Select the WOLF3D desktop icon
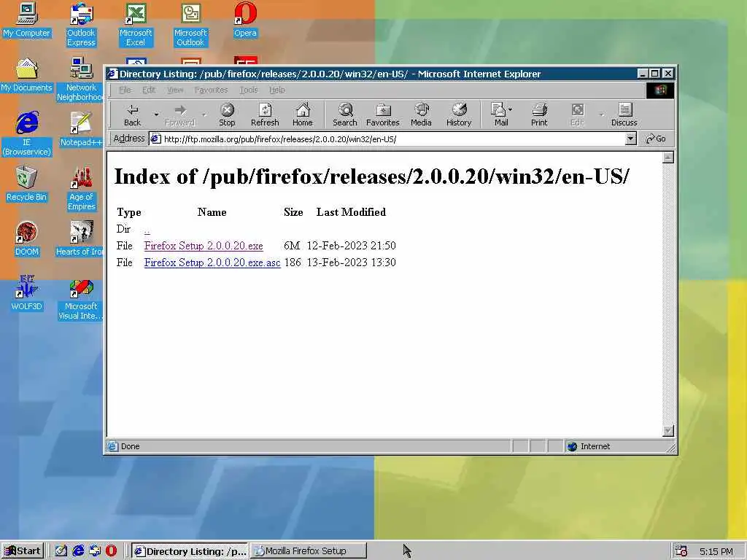The width and height of the screenshot is (747, 560). coord(27,294)
